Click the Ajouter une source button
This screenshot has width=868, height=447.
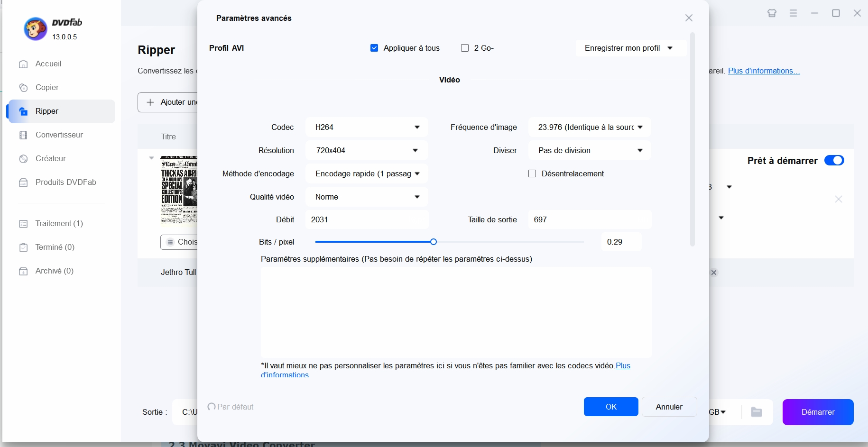(168, 102)
